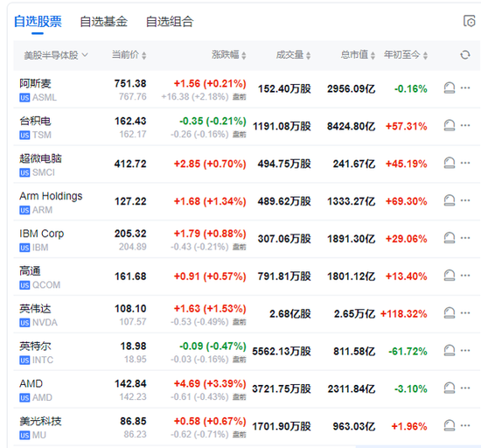Open more options for TSM row

pos(465,125)
